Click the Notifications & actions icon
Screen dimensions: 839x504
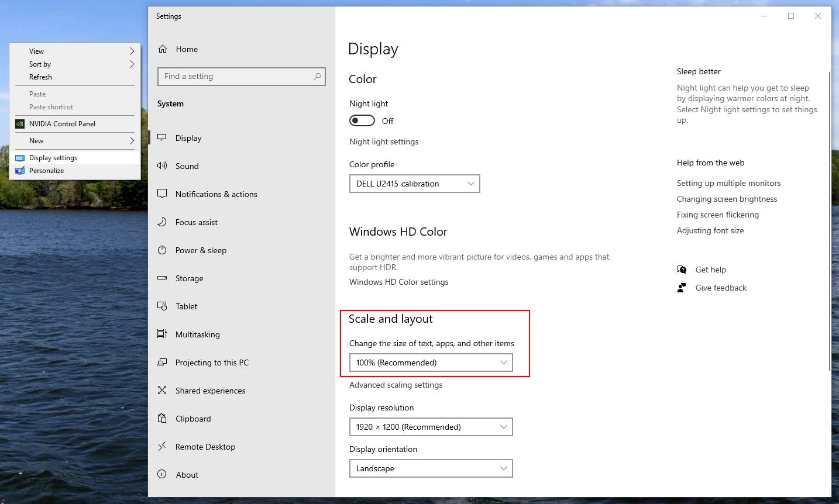click(x=162, y=194)
